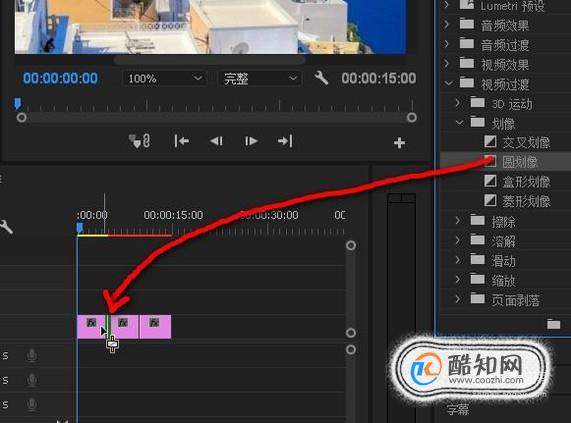
Task: Collapse the 视频过渡 folder
Action: (448, 83)
